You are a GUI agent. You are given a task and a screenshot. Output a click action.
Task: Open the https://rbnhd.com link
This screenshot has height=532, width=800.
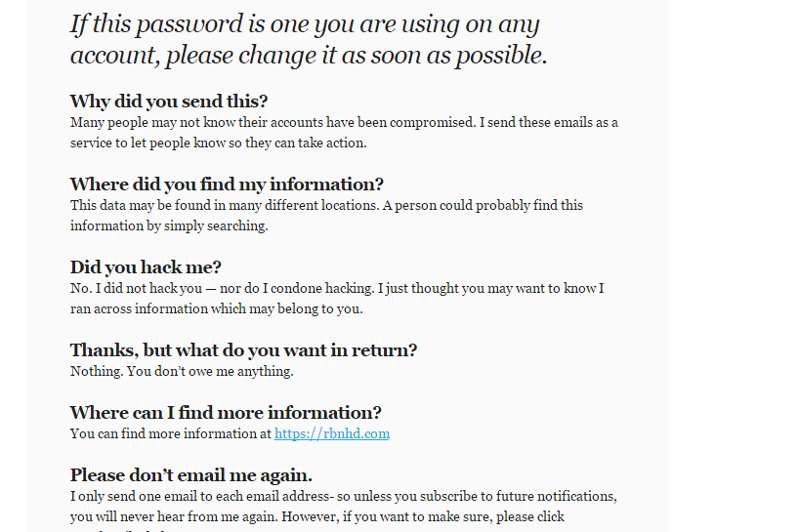pos(332,433)
